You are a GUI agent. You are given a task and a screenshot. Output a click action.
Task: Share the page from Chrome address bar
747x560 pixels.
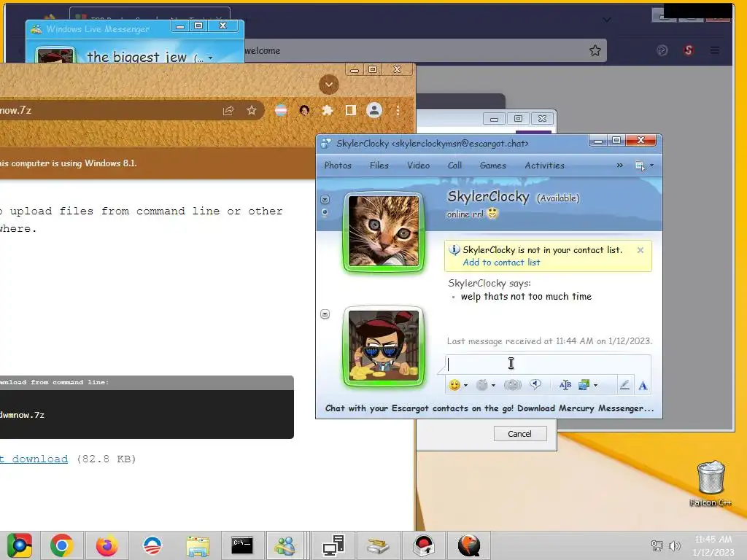228,111
